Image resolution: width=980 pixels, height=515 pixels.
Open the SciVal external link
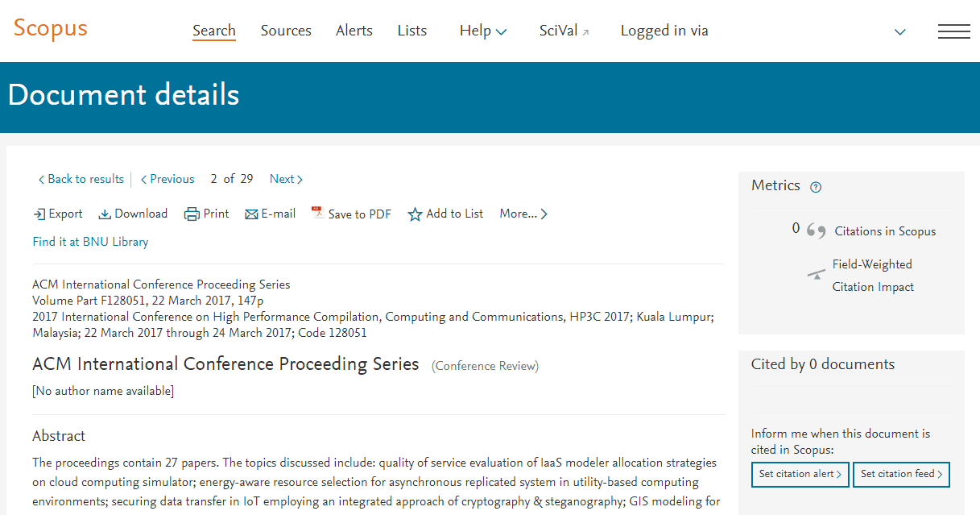pyautogui.click(x=564, y=31)
